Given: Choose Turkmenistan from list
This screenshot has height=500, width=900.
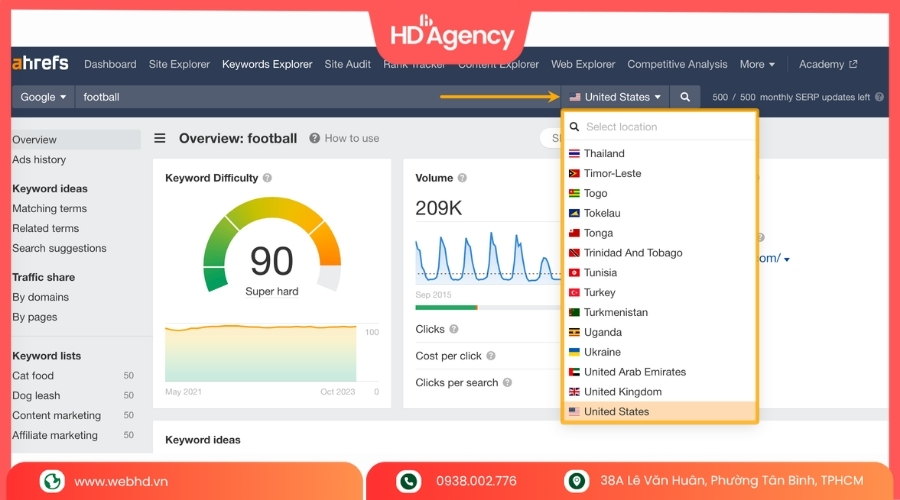Looking at the screenshot, I should [660, 312].
